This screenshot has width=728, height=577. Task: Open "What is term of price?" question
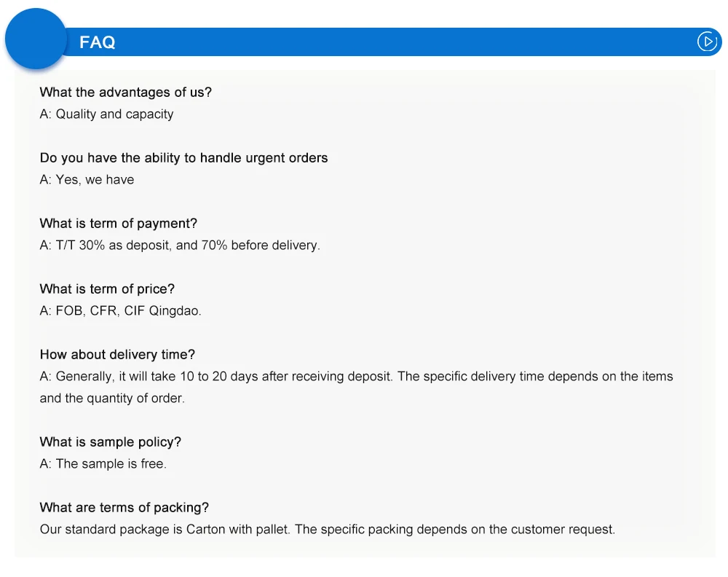click(107, 289)
